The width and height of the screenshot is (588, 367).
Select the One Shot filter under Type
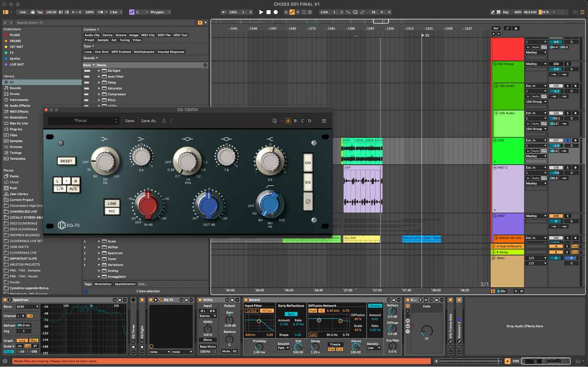coord(103,51)
